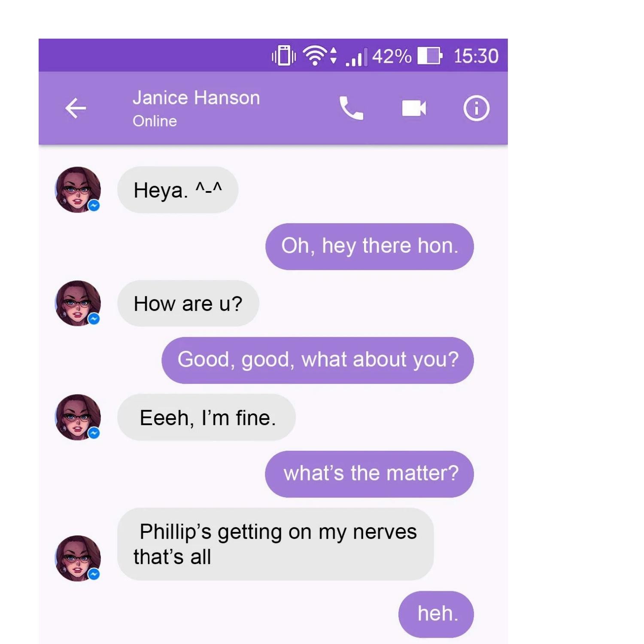Tap the battery icon in status bar
The height and width of the screenshot is (644, 644).
(430, 56)
